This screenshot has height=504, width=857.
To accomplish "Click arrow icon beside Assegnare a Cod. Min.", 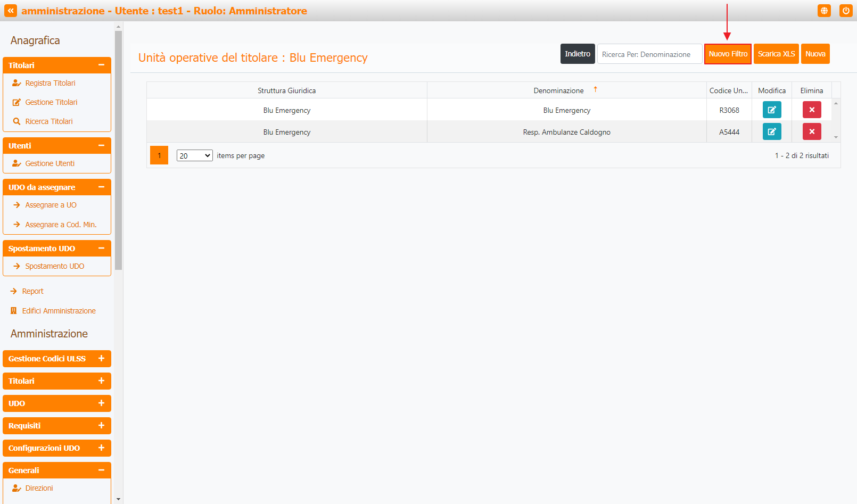I will [17, 225].
